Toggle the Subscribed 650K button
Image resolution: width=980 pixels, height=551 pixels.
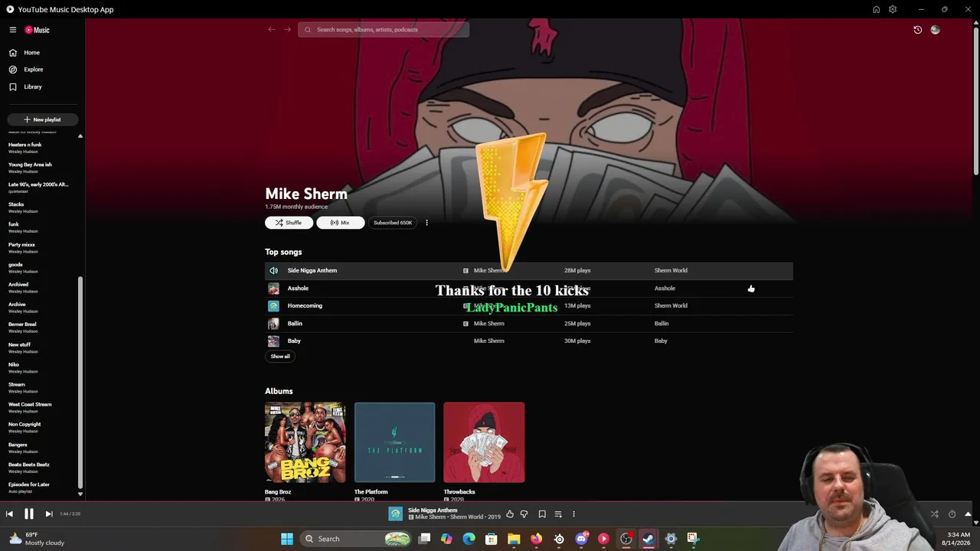[393, 223]
